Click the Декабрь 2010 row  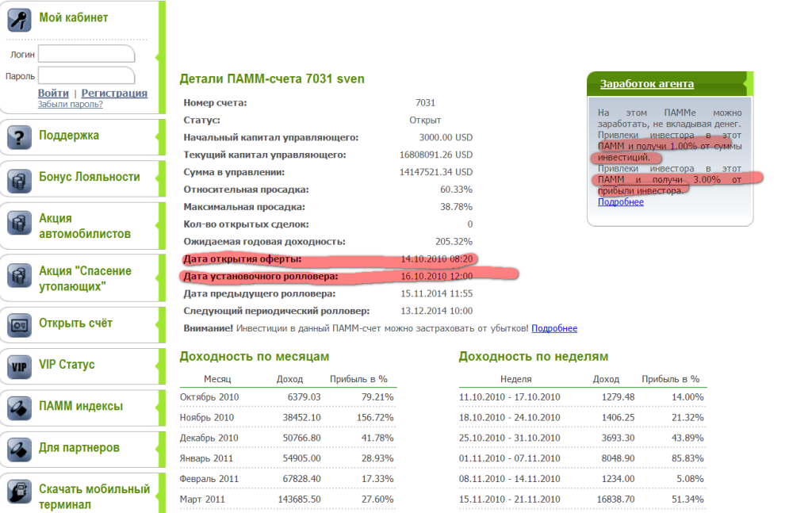tap(288, 438)
